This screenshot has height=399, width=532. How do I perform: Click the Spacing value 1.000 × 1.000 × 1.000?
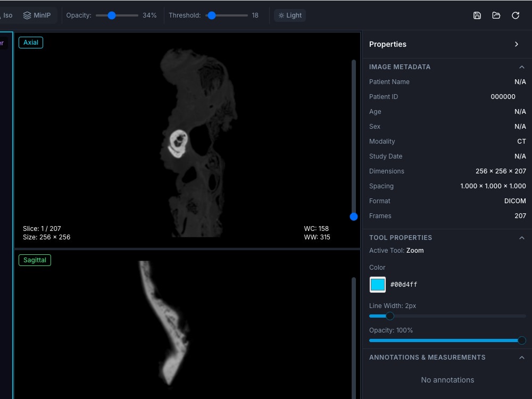point(493,186)
